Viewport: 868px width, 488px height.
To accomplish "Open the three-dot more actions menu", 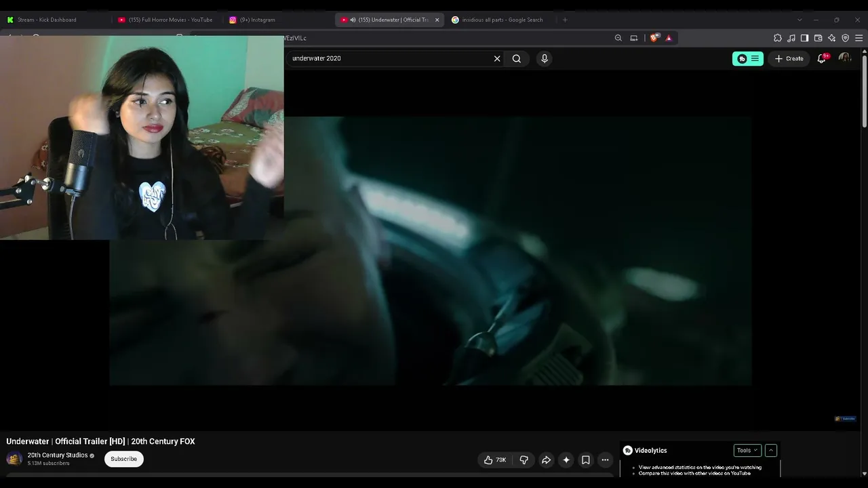I will (605, 460).
